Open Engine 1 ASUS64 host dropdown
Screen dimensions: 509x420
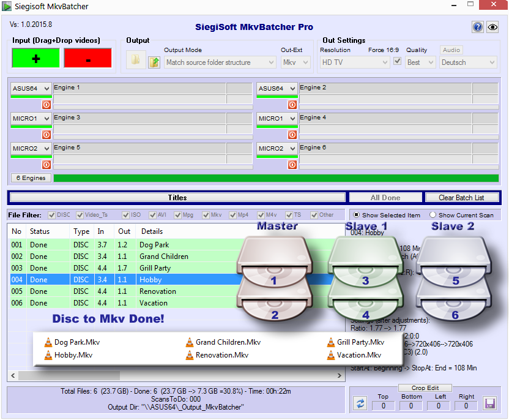(x=31, y=88)
